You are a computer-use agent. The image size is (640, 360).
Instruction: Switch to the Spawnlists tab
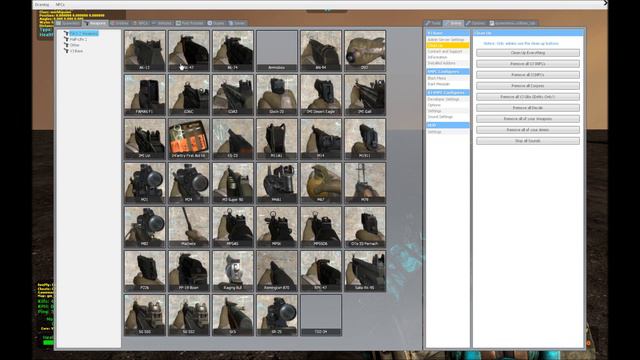[x=68, y=23]
